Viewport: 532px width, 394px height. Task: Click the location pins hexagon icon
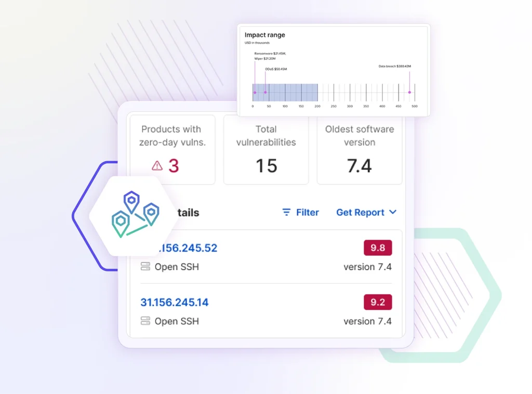pyautogui.click(x=134, y=215)
